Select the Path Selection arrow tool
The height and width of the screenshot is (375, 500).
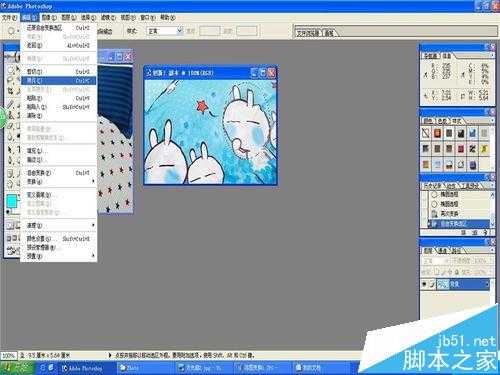(11, 150)
